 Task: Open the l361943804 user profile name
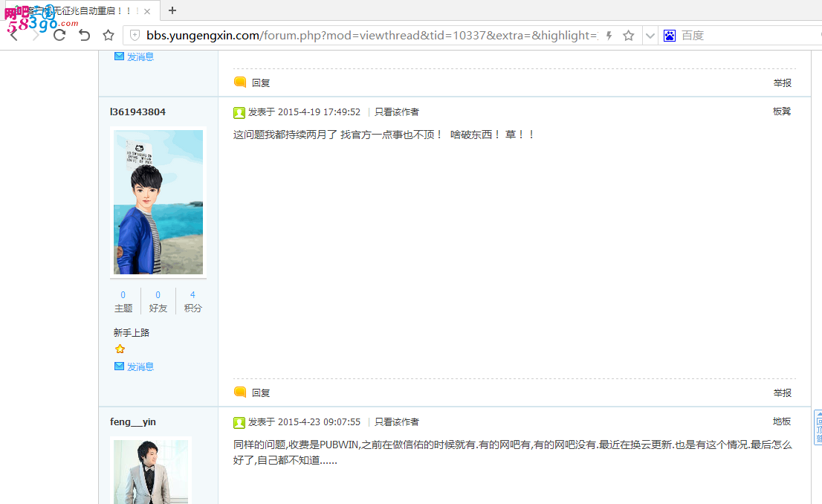coord(138,112)
